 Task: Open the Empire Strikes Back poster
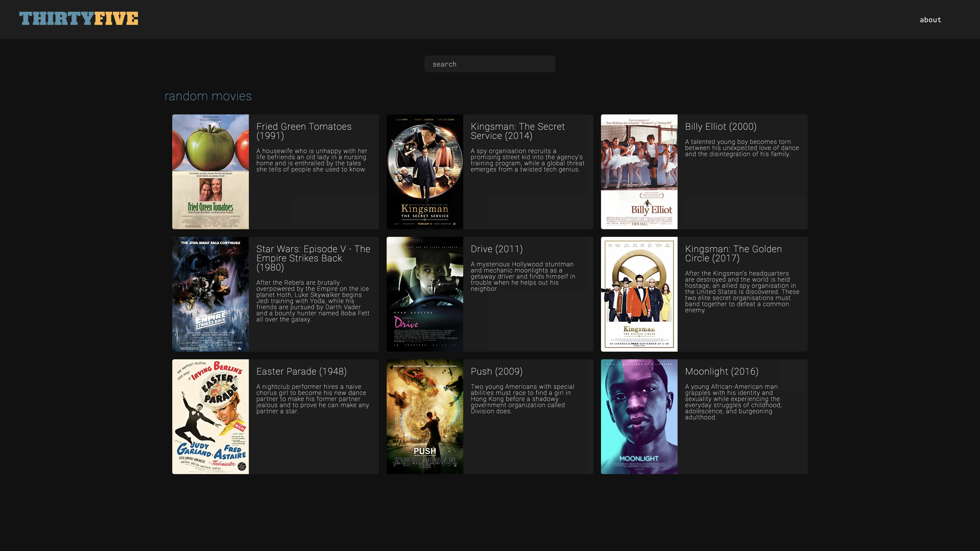(210, 294)
